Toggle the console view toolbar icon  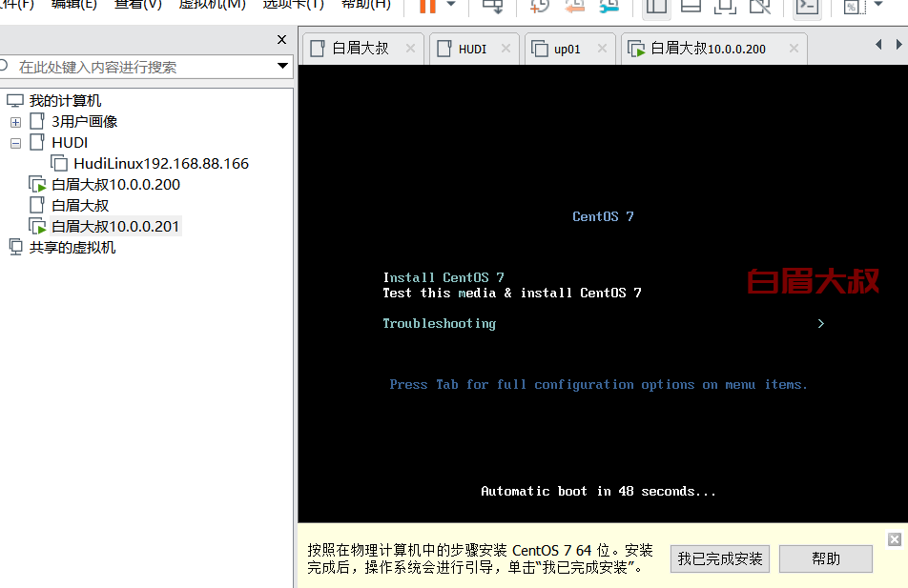[x=807, y=6]
